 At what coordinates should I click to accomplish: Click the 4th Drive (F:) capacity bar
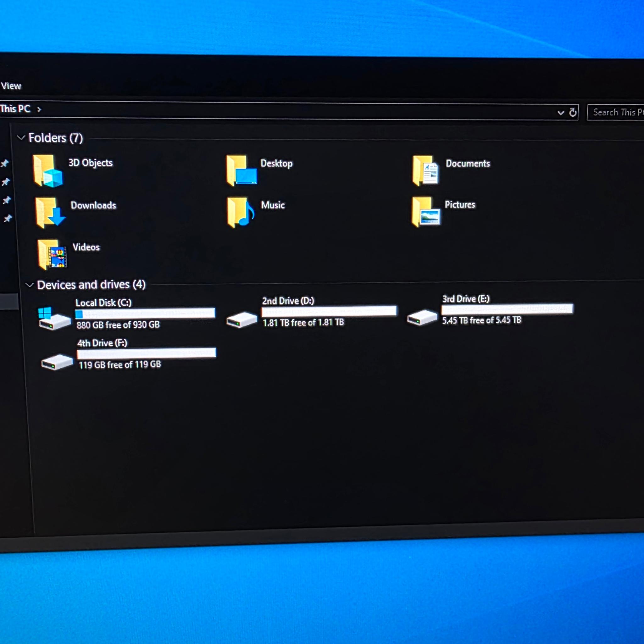[x=147, y=353]
